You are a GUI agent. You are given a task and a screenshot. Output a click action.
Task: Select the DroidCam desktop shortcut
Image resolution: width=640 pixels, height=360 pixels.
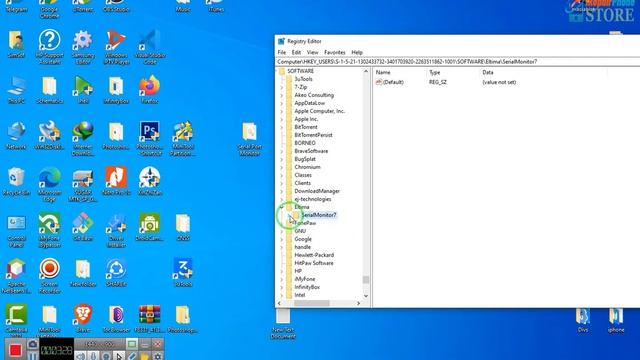click(149, 227)
